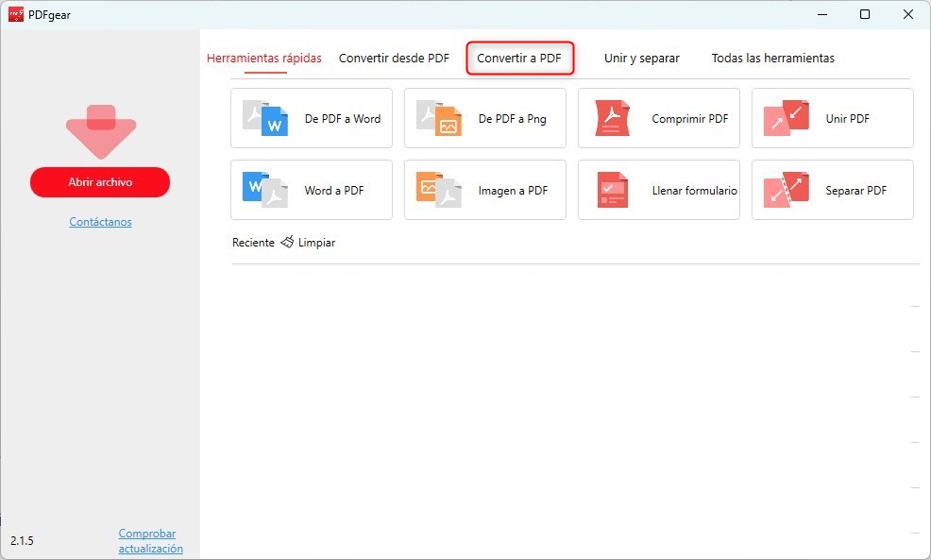Switch to Herramientas rápidas tab
The image size is (931, 560).
(264, 59)
